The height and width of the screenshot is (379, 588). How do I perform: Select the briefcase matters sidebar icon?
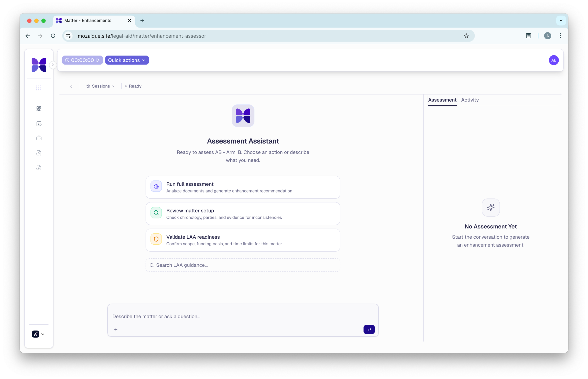[39, 138]
